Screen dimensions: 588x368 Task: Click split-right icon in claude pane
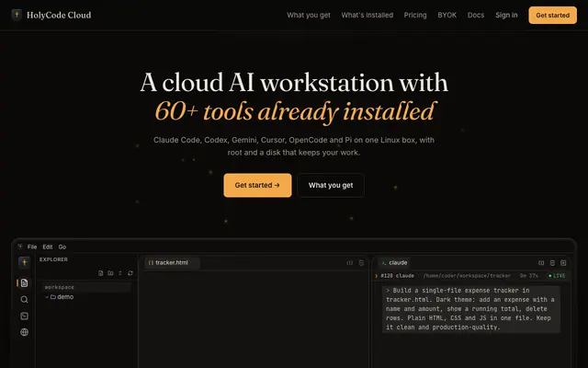pyautogui.click(x=541, y=263)
